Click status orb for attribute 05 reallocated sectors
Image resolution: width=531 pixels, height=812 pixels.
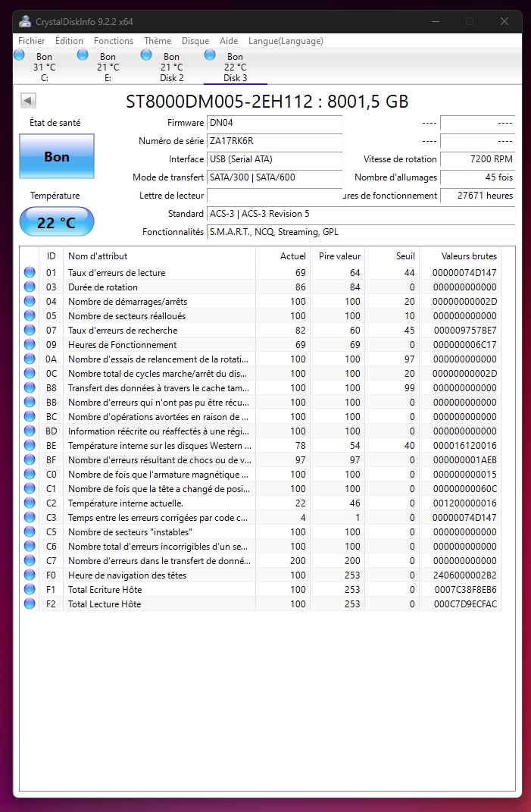(x=30, y=316)
